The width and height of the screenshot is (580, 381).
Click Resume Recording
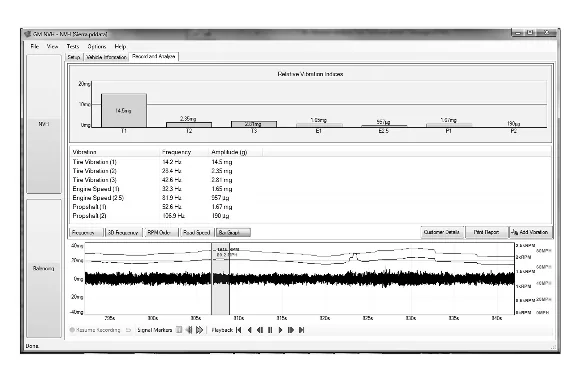pyautogui.click(x=95, y=330)
